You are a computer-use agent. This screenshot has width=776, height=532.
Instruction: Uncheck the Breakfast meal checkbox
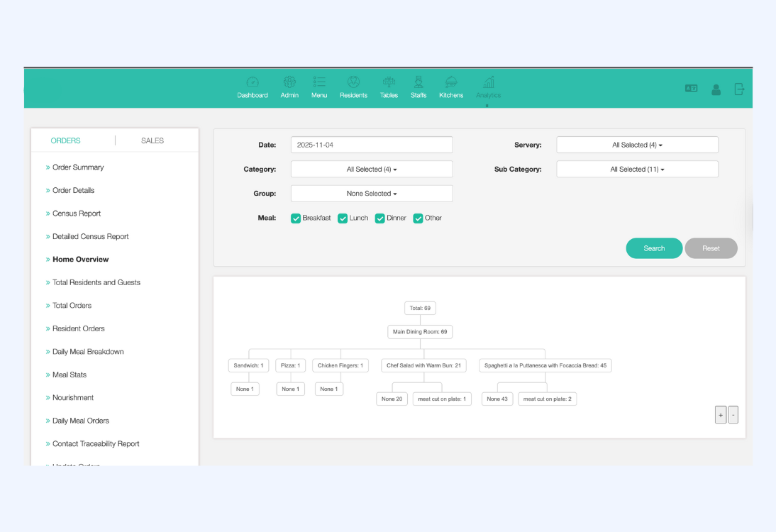point(296,218)
